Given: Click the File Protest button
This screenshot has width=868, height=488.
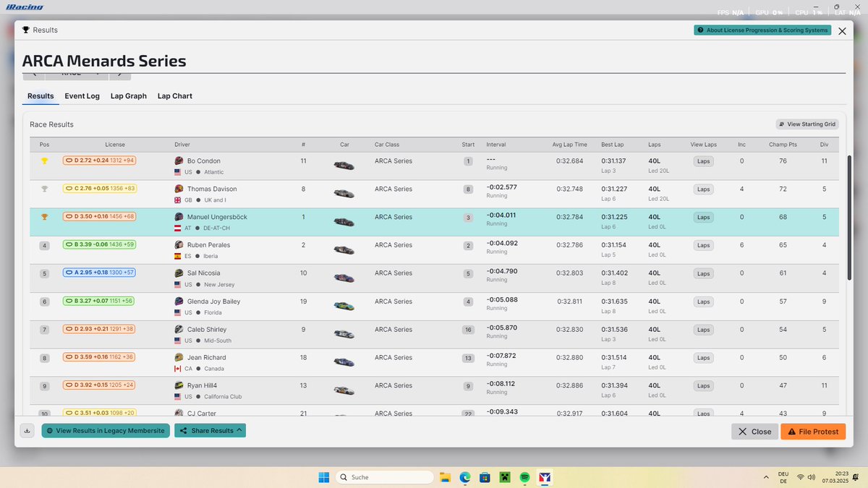Looking at the screenshot, I should pyautogui.click(x=813, y=432).
